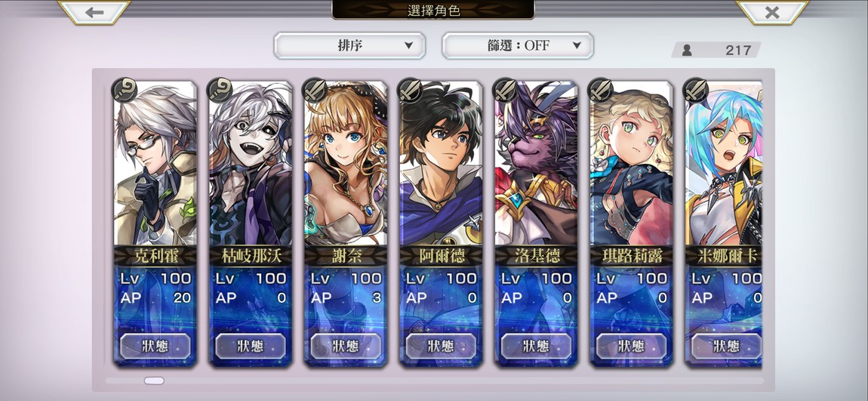Open 狀態 for 謝奈
Viewport: 868px width, 401px height.
click(x=346, y=346)
